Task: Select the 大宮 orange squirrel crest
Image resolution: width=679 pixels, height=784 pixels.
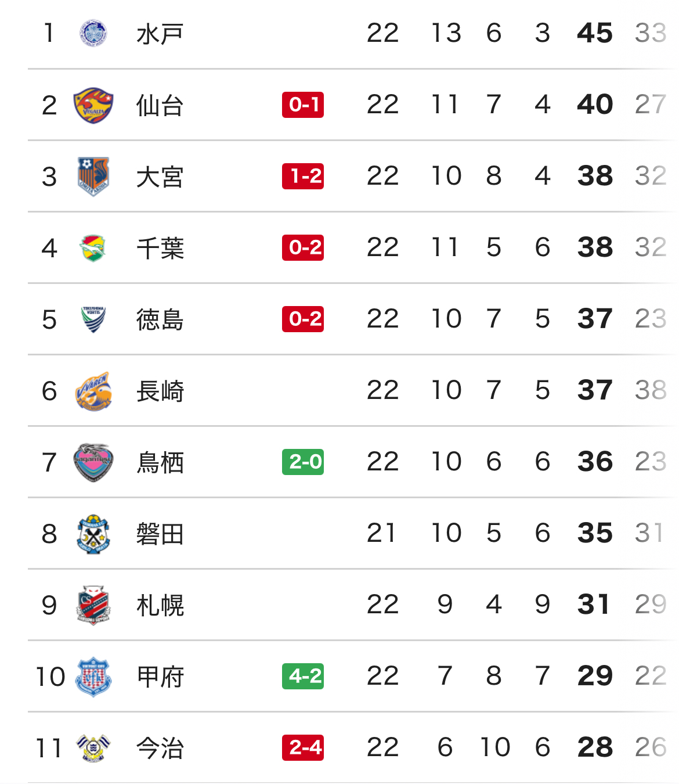Action: [x=93, y=177]
